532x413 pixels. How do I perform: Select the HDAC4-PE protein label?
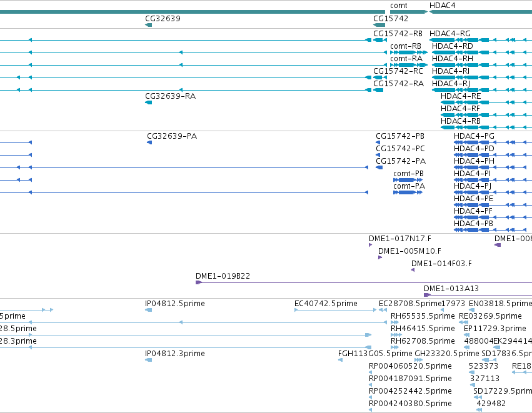(x=474, y=198)
